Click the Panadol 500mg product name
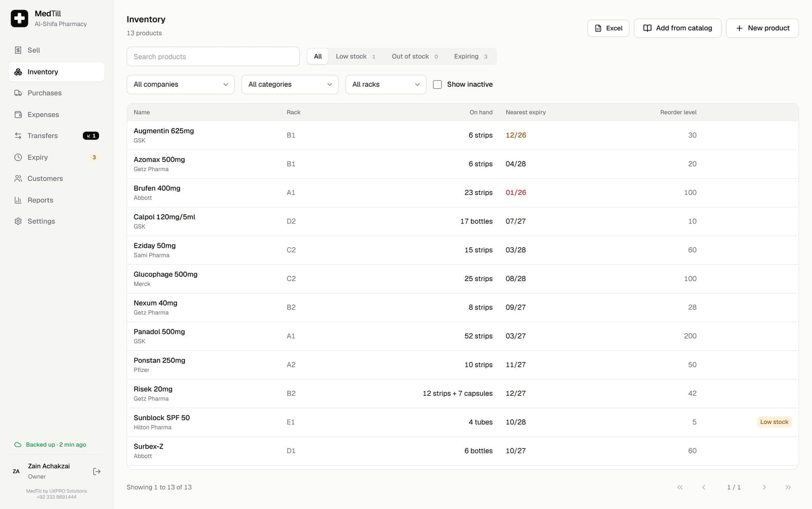The height and width of the screenshot is (509, 812). pyautogui.click(x=159, y=332)
